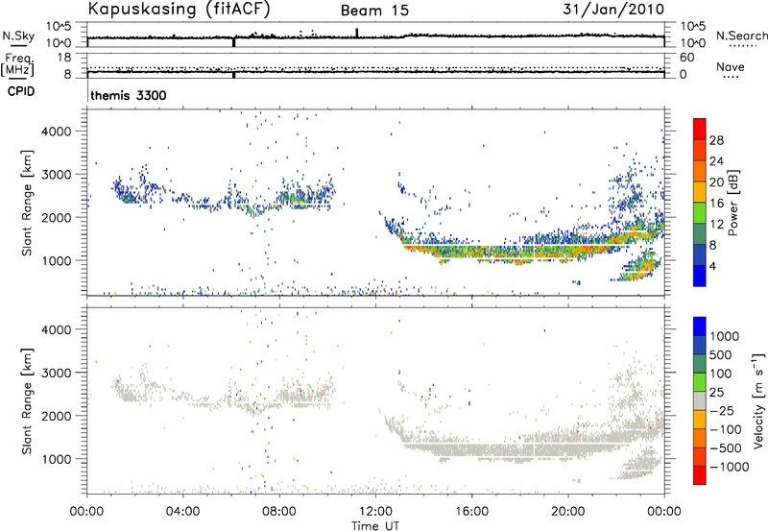Viewport: 768px width, 532px height.
Task: Select the −1000 label on Velocity colorbar
Action: click(x=730, y=467)
